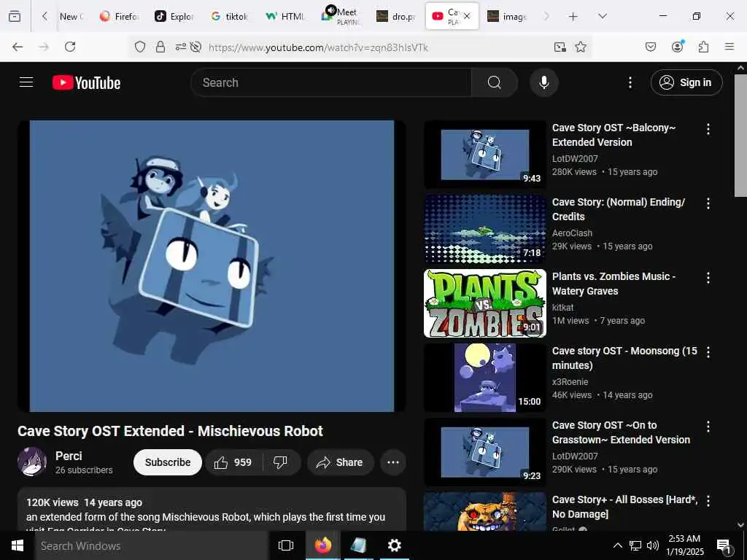
Task: Click the YouTube search input field
Action: pyautogui.click(x=331, y=82)
